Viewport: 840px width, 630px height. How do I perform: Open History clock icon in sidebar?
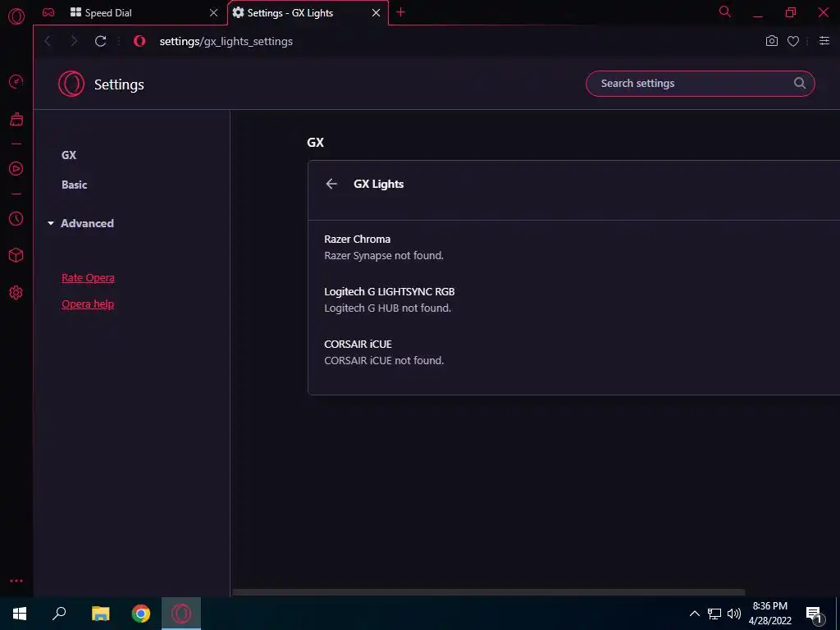point(16,218)
